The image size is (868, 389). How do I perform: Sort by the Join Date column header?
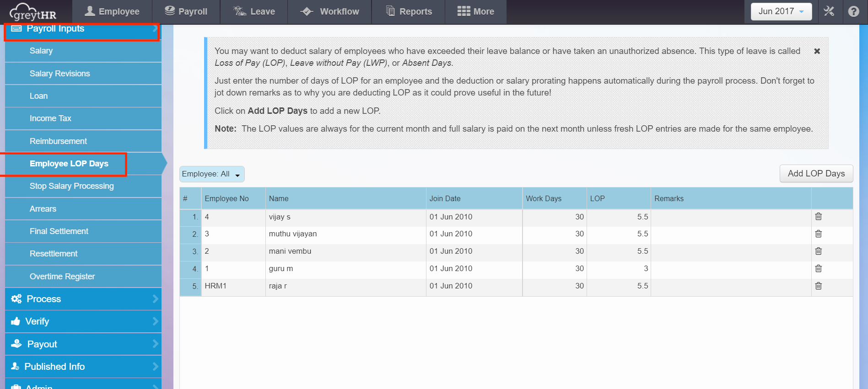474,198
